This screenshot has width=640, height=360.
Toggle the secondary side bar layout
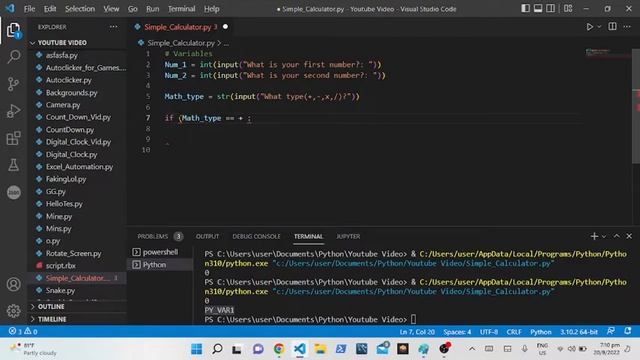point(551,9)
